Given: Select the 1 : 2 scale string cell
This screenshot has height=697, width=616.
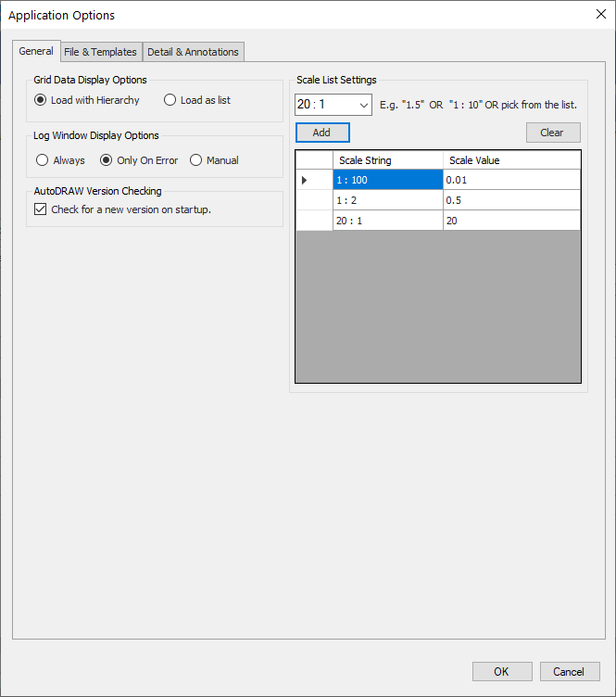Looking at the screenshot, I should 388,200.
